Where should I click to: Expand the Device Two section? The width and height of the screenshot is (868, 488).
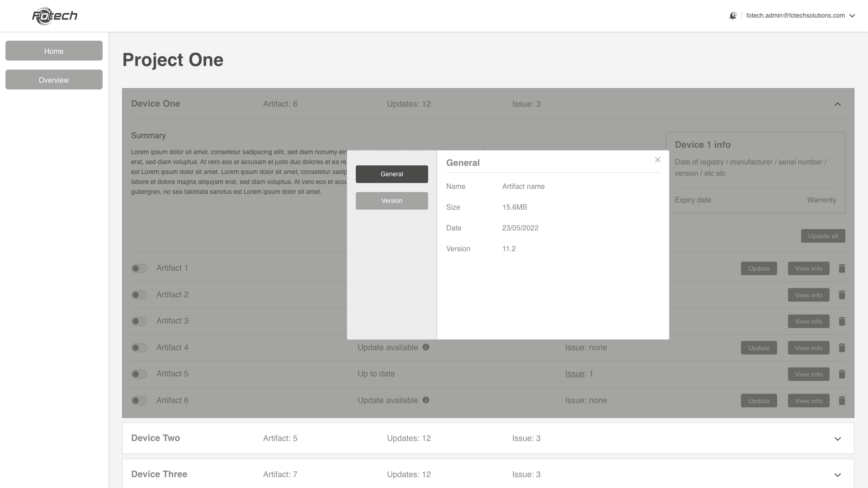838,439
